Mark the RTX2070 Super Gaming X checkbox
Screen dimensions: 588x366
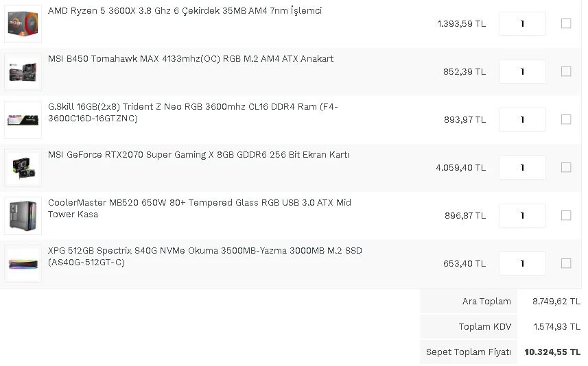[x=566, y=167]
